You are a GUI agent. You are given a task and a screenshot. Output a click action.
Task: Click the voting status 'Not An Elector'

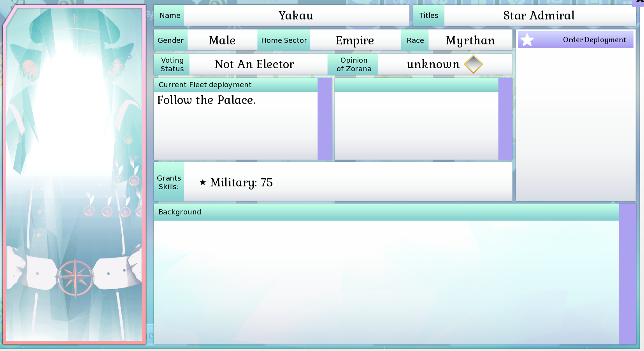point(254,64)
